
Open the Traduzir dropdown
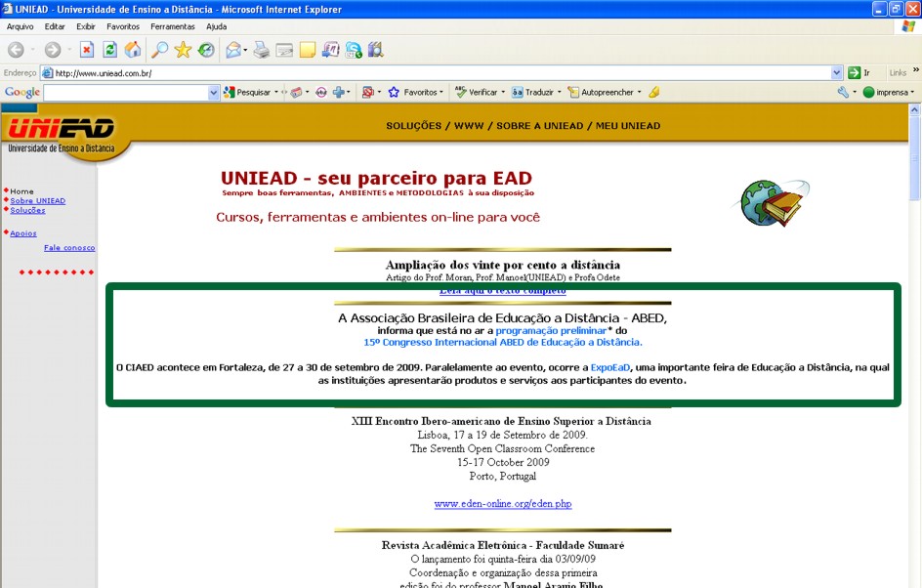click(x=560, y=93)
